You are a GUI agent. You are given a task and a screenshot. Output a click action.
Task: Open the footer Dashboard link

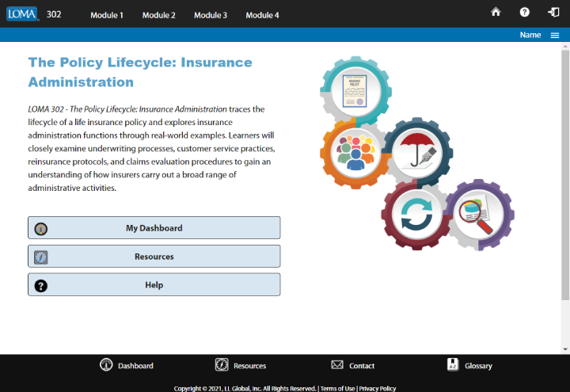coord(135,366)
